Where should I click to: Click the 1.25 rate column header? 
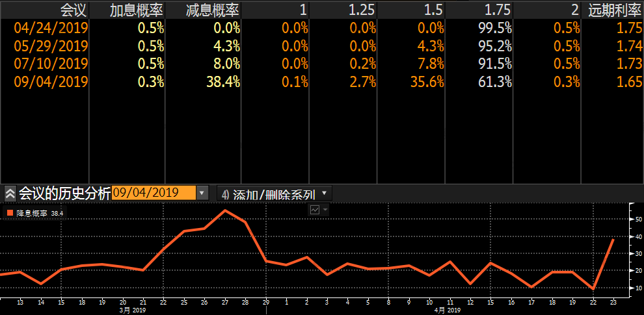click(362, 10)
